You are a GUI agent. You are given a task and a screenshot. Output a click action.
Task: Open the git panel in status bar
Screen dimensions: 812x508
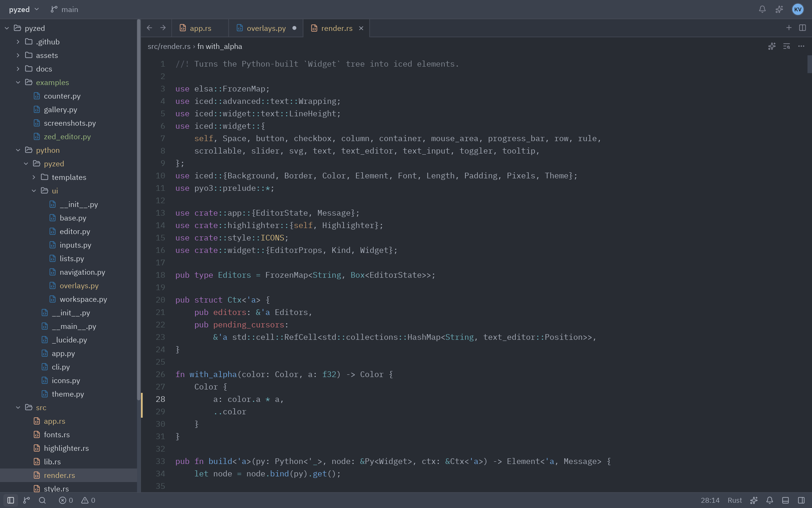[x=27, y=500]
